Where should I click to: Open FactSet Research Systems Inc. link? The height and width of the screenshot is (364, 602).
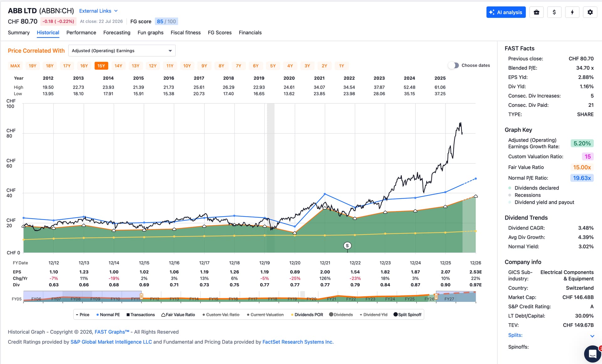298,342
